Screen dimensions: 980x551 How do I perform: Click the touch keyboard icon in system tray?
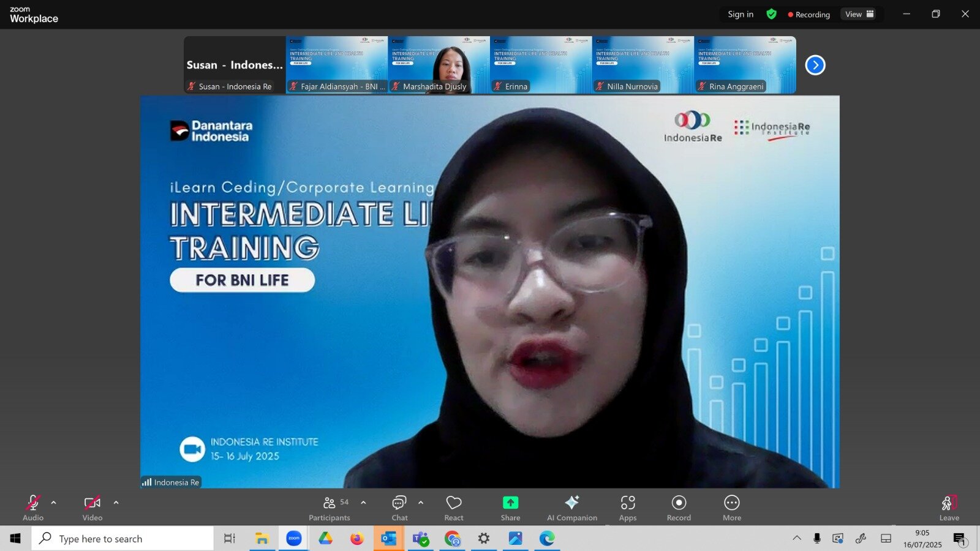pos(886,538)
